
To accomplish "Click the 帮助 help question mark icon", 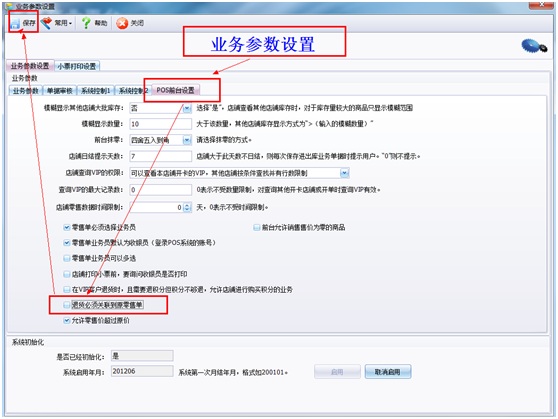I will point(86,23).
